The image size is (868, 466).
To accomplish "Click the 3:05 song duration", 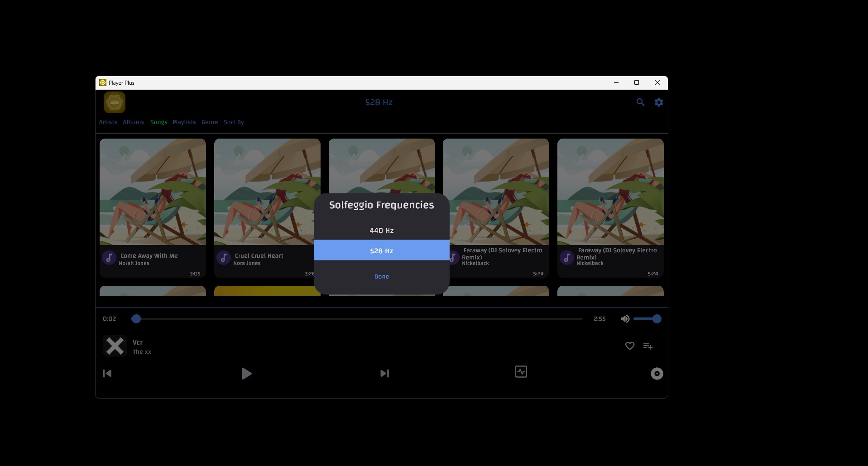I will pyautogui.click(x=195, y=274).
